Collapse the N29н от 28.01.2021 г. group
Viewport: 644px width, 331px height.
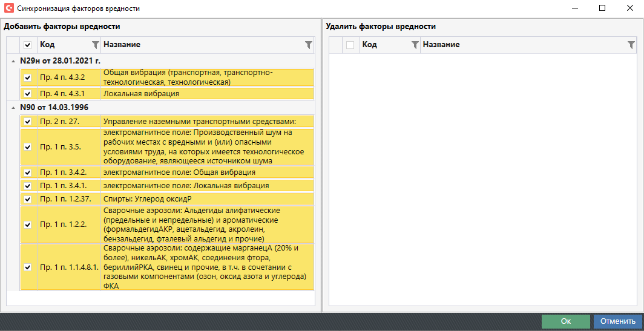13,61
